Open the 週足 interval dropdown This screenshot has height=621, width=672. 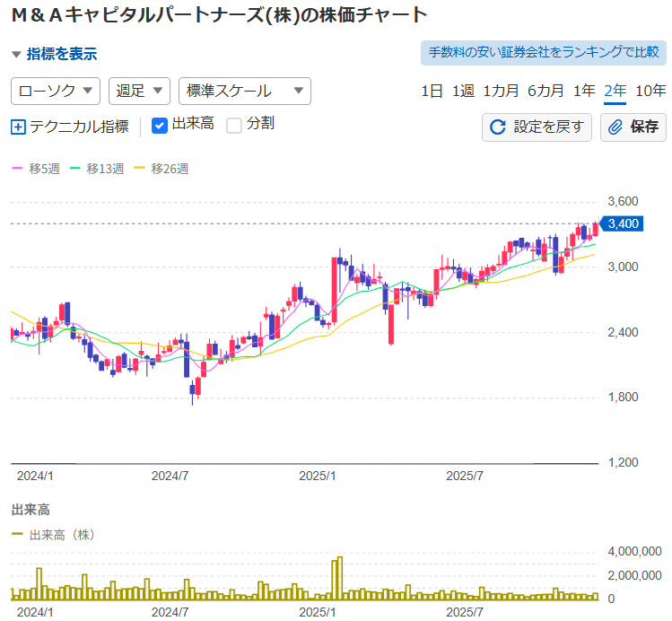point(139,91)
